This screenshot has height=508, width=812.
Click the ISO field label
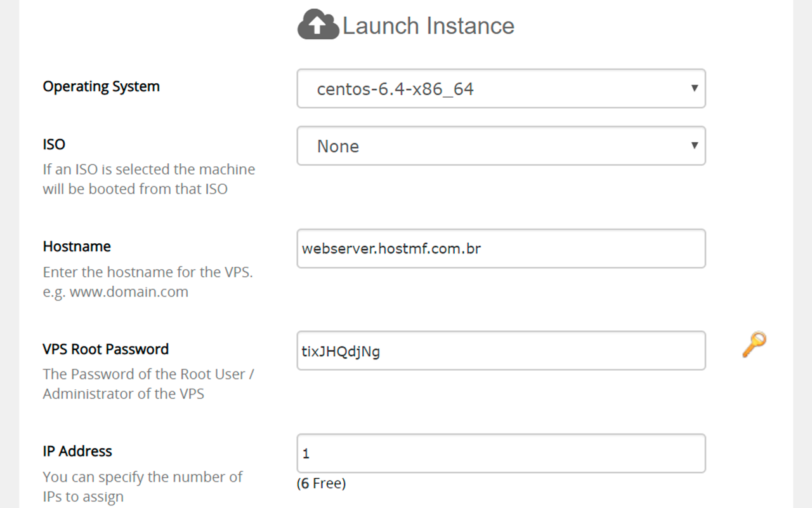(54, 144)
